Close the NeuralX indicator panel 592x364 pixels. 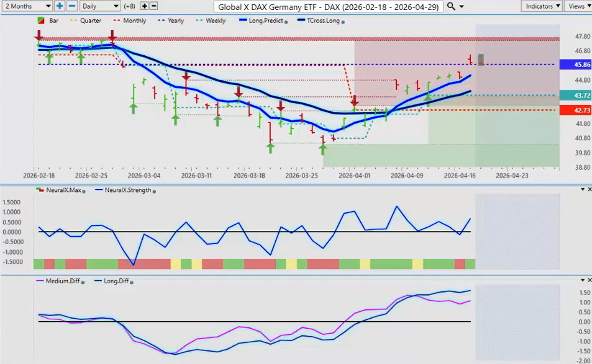click(588, 189)
